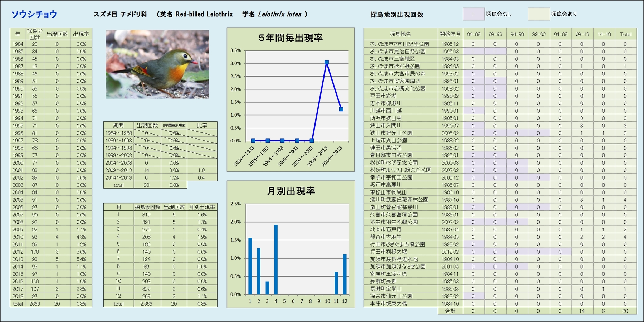This screenshot has width=644, height=322.
Task: Select the 開始年月 column header
Action: (450, 34)
